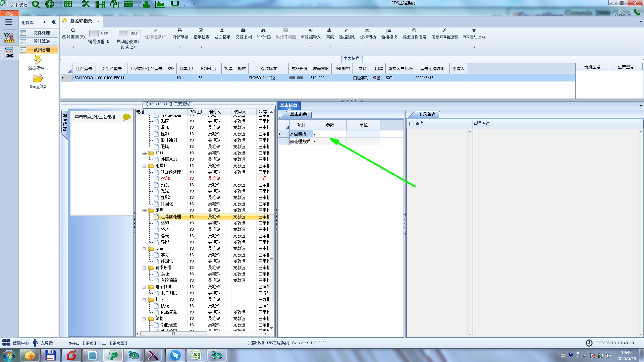Toggle the 编写流程 OFF switch
The image size is (644, 362).
tap(99, 33)
